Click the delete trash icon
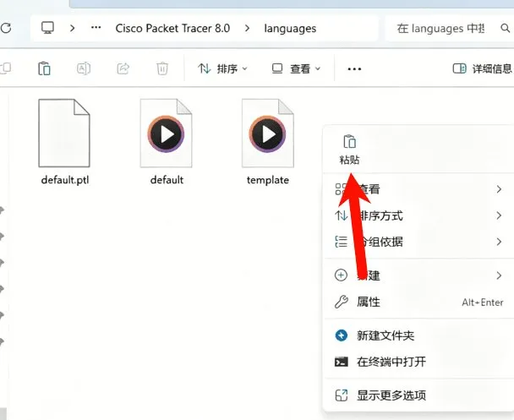This screenshot has width=514, height=420. pyautogui.click(x=162, y=68)
